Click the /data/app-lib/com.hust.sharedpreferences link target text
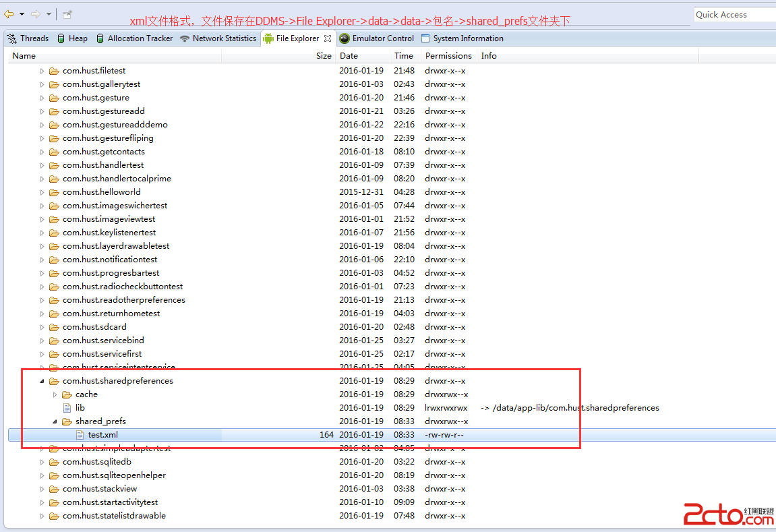 pos(576,408)
